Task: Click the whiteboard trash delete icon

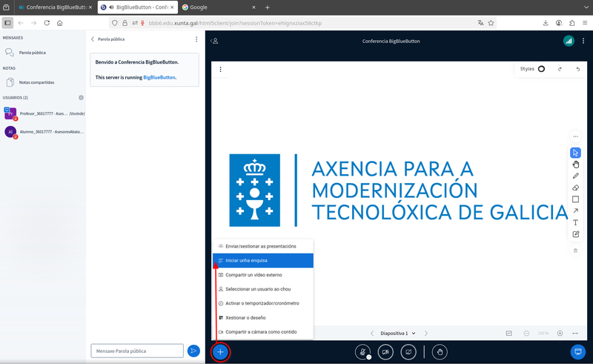Action: [576, 251]
